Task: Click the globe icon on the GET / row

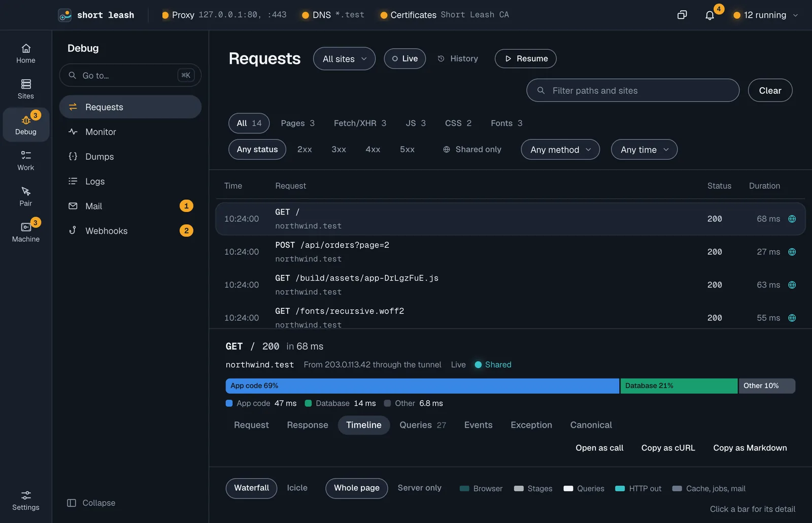Action: pos(792,219)
